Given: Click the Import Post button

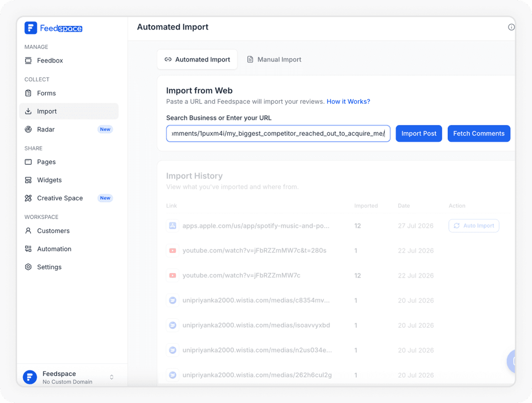Looking at the screenshot, I should (419, 133).
